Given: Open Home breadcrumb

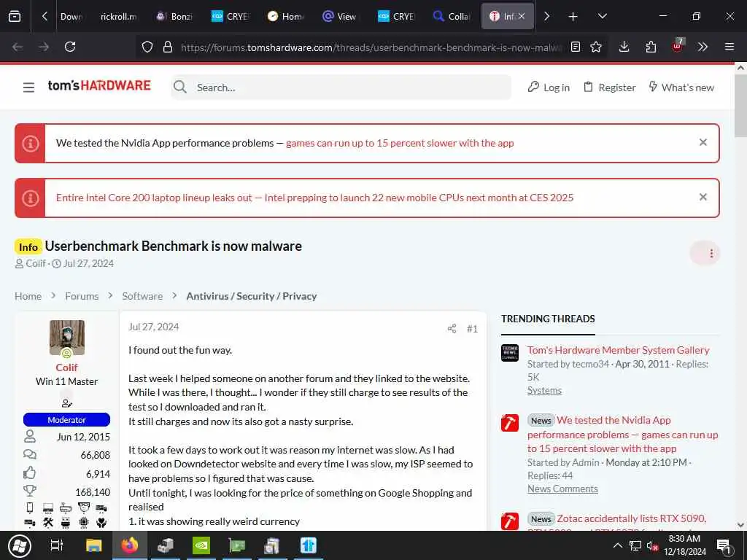Looking at the screenshot, I should [x=28, y=296].
